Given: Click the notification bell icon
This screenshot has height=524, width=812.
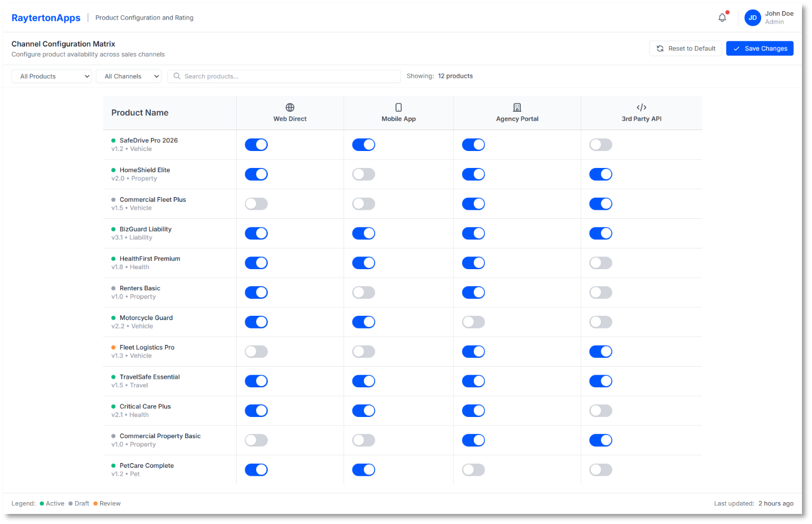Looking at the screenshot, I should pyautogui.click(x=722, y=17).
